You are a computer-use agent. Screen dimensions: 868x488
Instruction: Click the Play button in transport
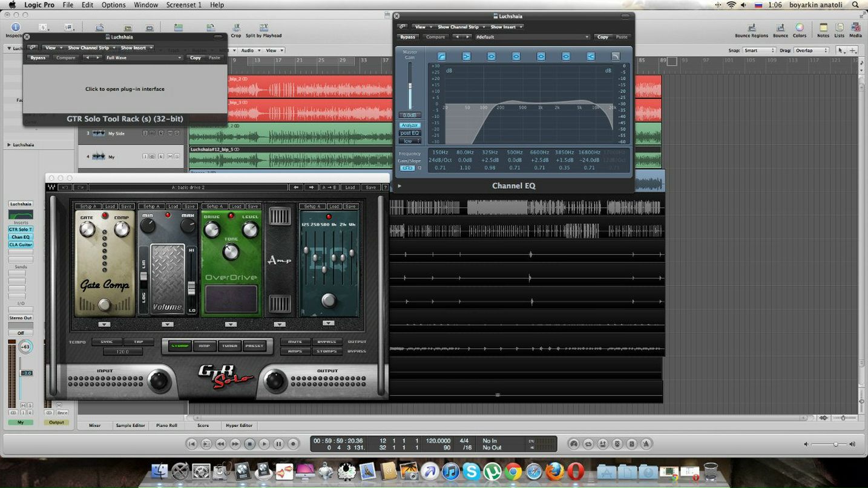tap(264, 444)
